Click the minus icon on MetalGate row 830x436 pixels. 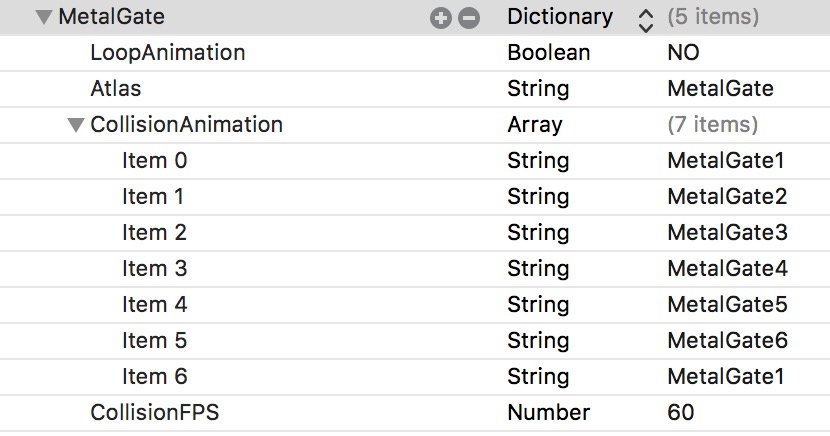(468, 18)
